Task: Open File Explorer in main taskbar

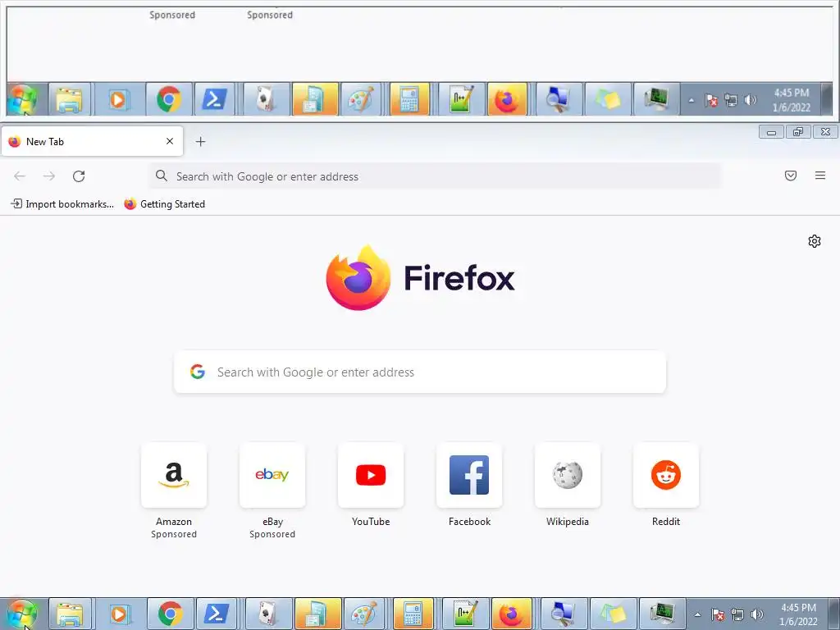Action: point(71,614)
